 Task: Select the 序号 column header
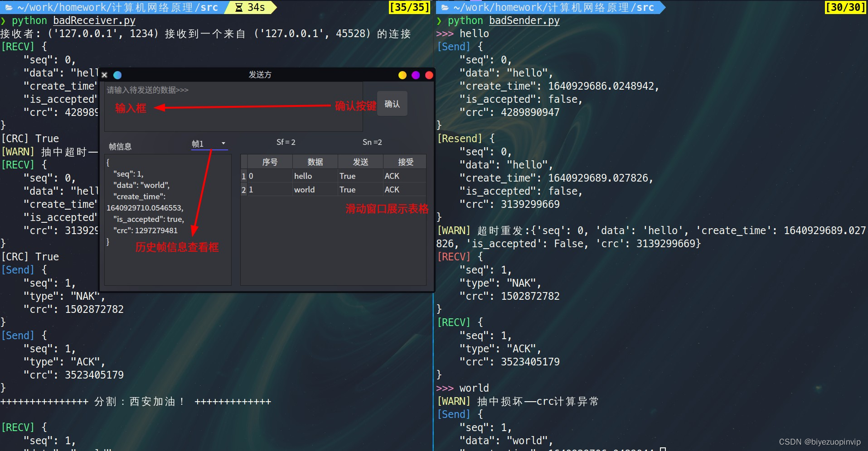coord(270,162)
